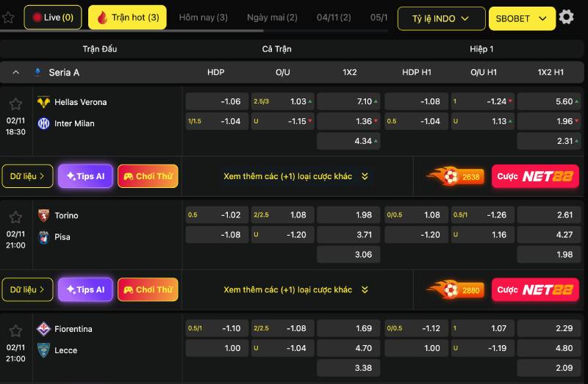
Task: Toggle favorite star for Fiorentina vs Lecce
Action: tap(15, 331)
